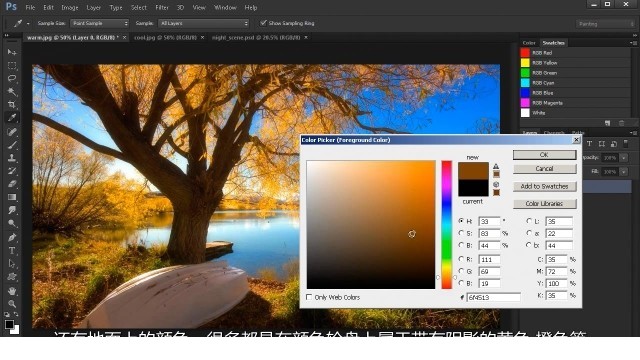Open the Sample All Layers dropdown
Screen dimensions: 640x360
point(203,23)
